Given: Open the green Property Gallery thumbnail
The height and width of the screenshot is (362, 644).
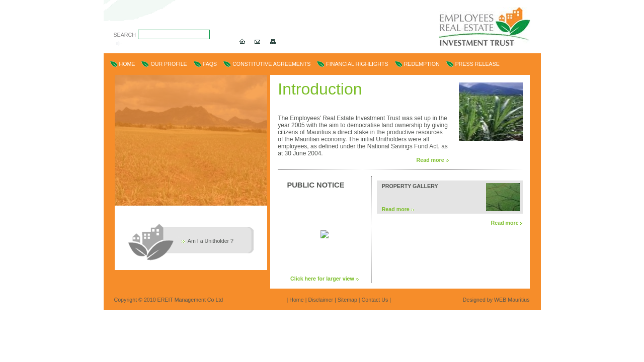Looking at the screenshot, I should 503,197.
